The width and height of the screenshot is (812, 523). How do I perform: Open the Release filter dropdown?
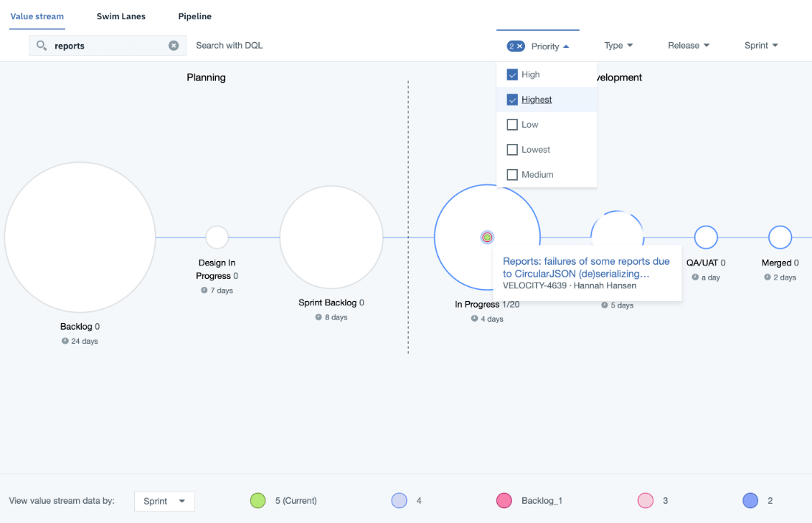point(687,45)
